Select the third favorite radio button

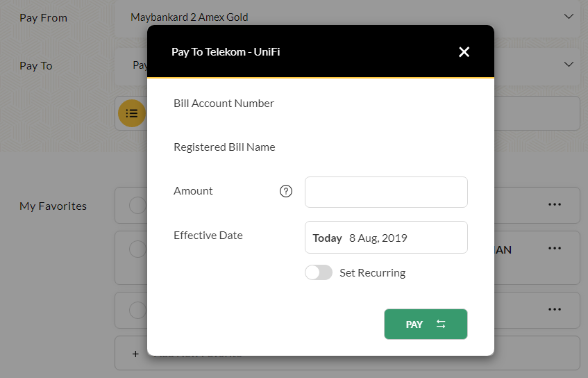point(137,309)
